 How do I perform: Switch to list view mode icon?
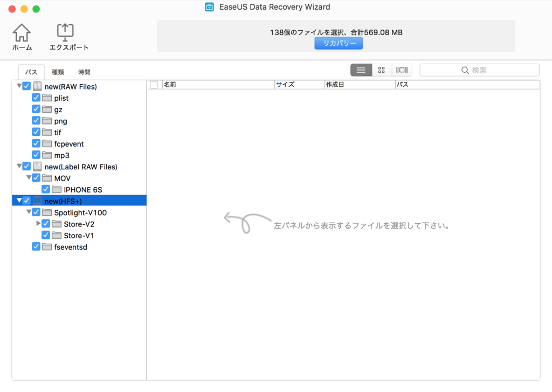(x=361, y=70)
